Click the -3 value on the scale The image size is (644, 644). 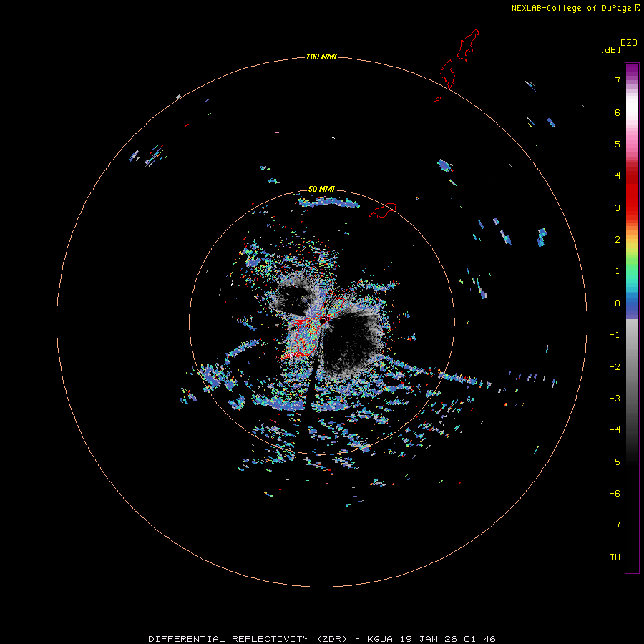pos(615,399)
